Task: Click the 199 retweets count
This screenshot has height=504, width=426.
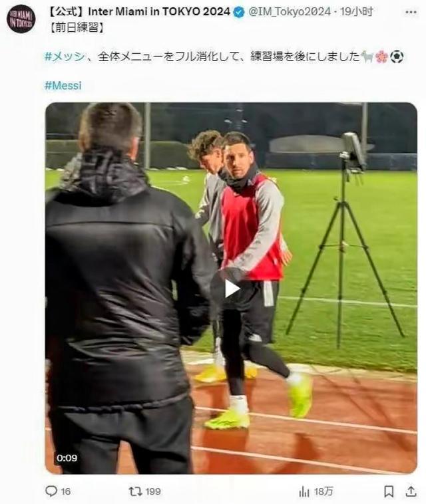Action: (x=152, y=491)
